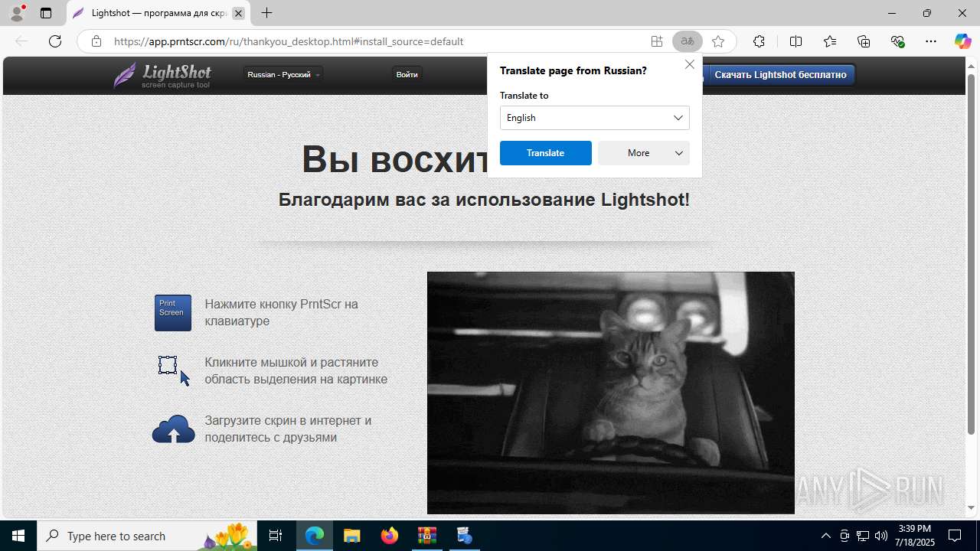This screenshot has height=551, width=980.
Task: Open Settings and more menu
Action: pyautogui.click(x=931, y=41)
